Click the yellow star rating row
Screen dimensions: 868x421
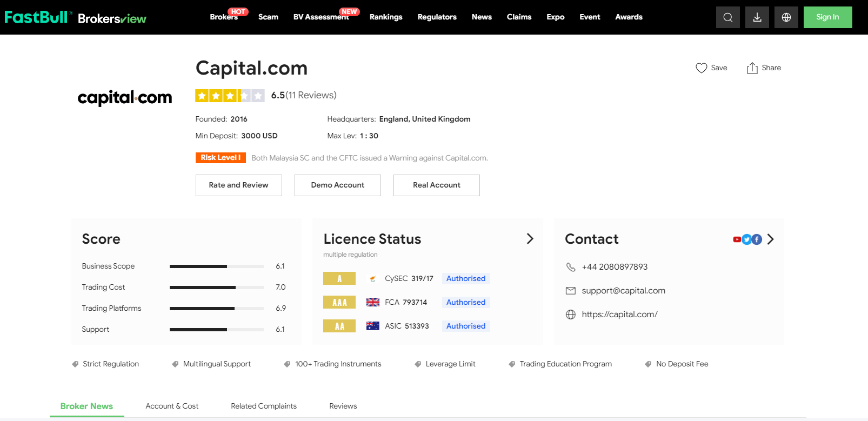pyautogui.click(x=230, y=96)
